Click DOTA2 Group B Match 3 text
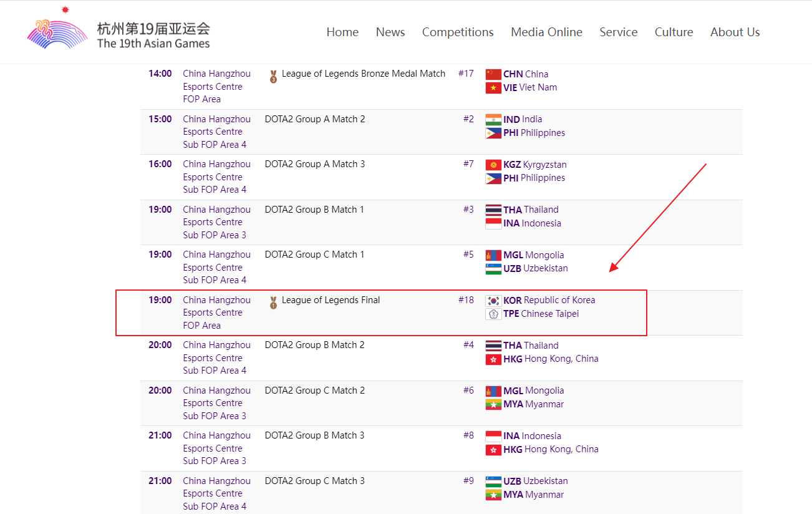 tap(315, 435)
